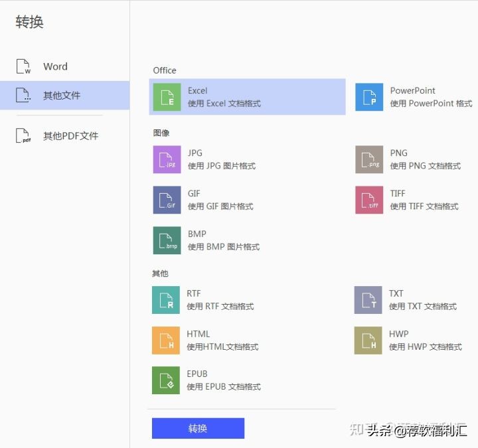Screen dimensions: 478x448
Task: Click the EPUB format title label
Action: click(197, 374)
